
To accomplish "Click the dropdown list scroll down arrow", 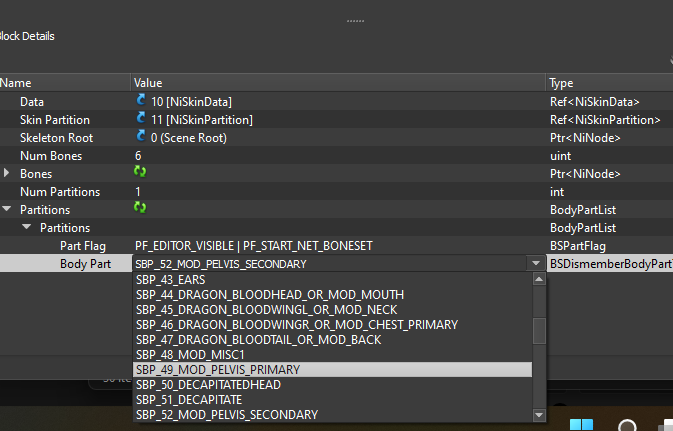I will pos(539,415).
